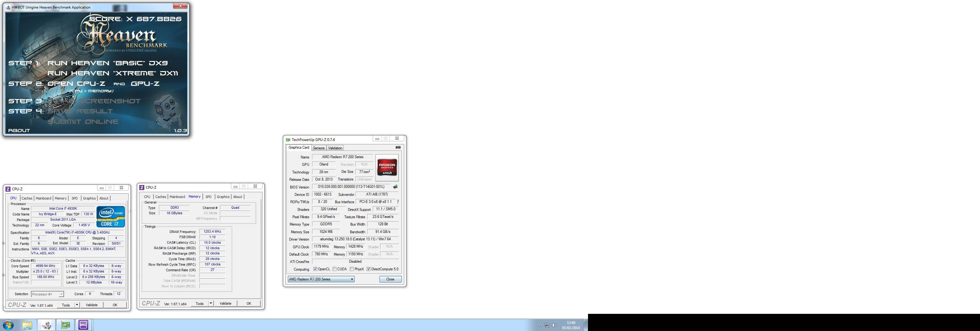The width and height of the screenshot is (980, 331).
Task: Click OK in left CPU-Z window
Action: pyautogui.click(x=115, y=305)
